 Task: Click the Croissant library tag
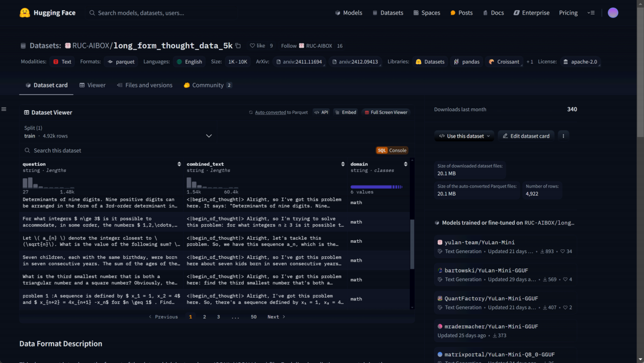[504, 61]
